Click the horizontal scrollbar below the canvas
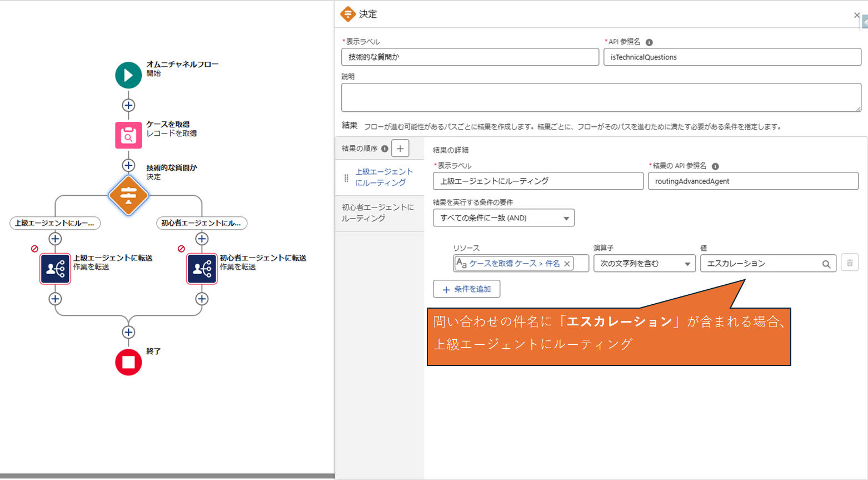The width and height of the screenshot is (868, 480). (167, 476)
